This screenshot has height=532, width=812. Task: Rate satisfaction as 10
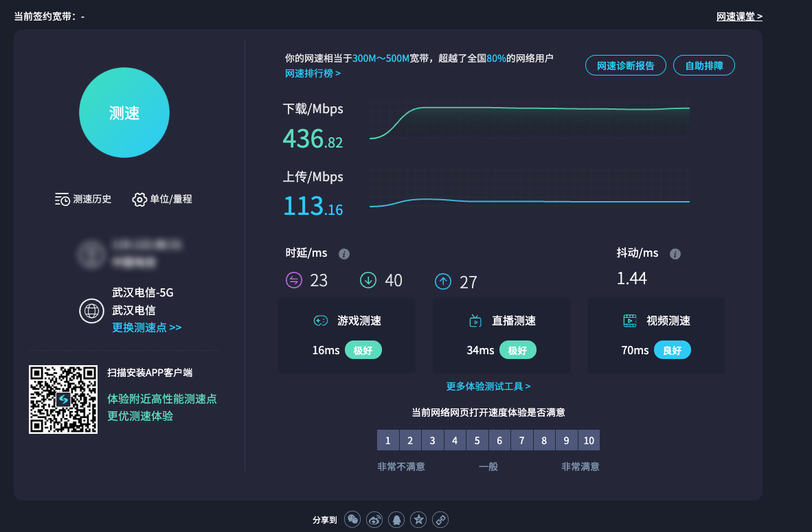tap(589, 441)
